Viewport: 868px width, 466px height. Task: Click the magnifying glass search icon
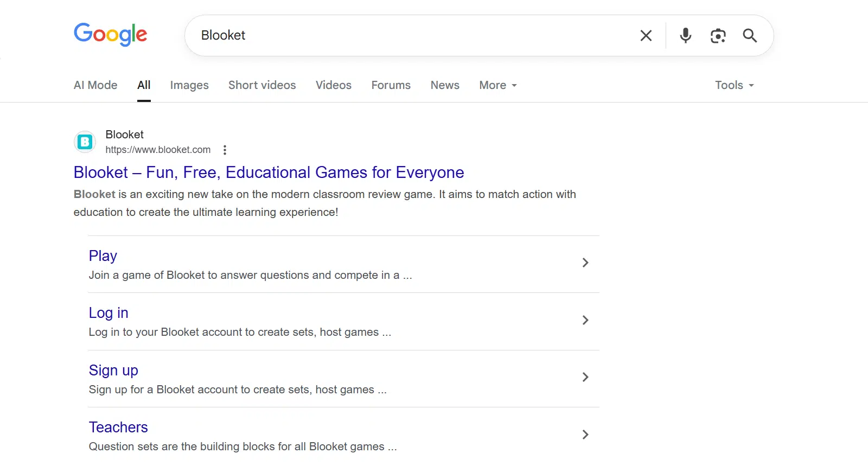point(750,36)
